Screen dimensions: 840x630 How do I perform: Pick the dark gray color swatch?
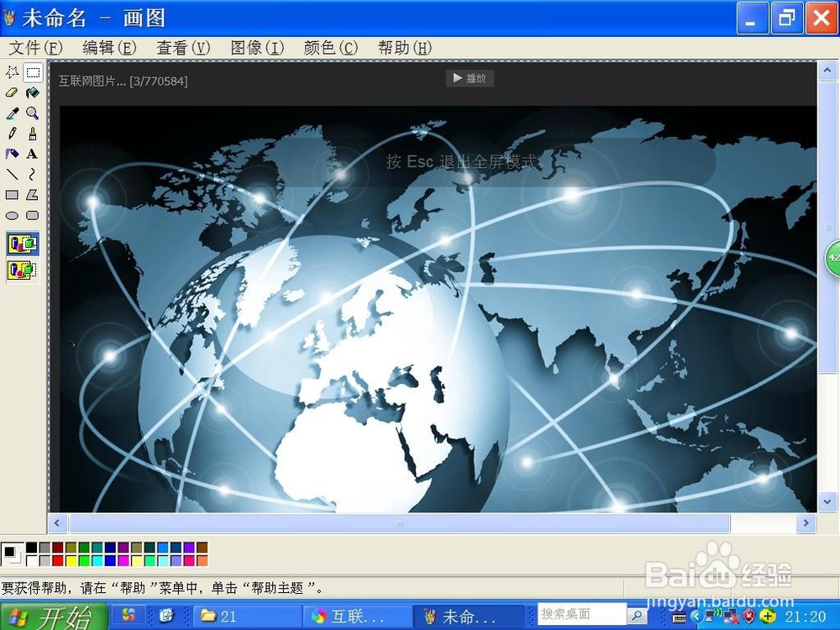tap(45, 548)
